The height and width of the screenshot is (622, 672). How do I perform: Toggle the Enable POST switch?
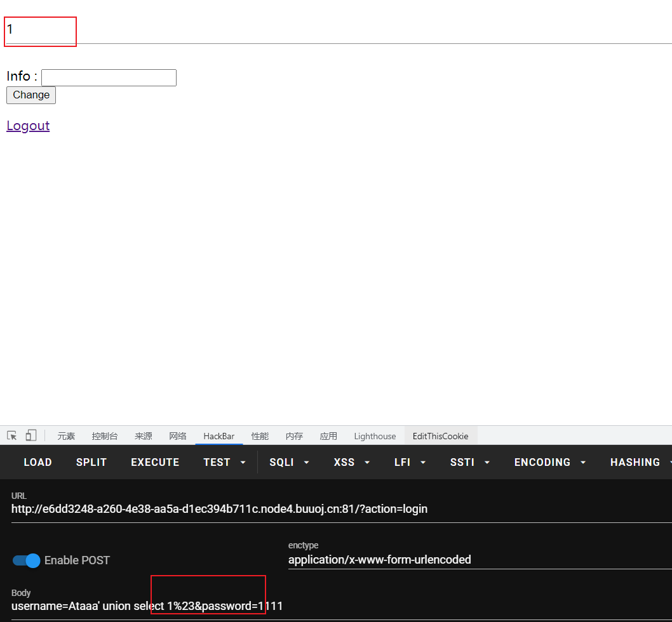(27, 560)
